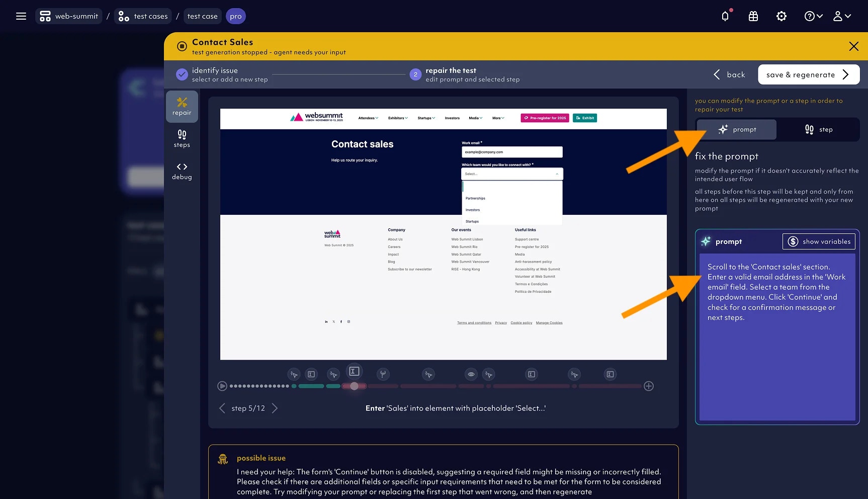The width and height of the screenshot is (868, 499).
Task: Expand Attendees menu in site preview
Action: point(368,118)
